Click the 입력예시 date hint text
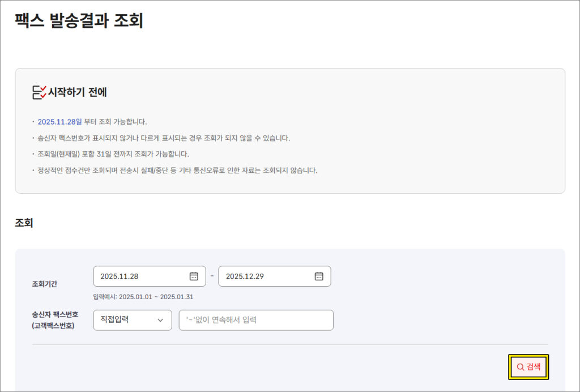The image size is (580, 392). coord(143,297)
